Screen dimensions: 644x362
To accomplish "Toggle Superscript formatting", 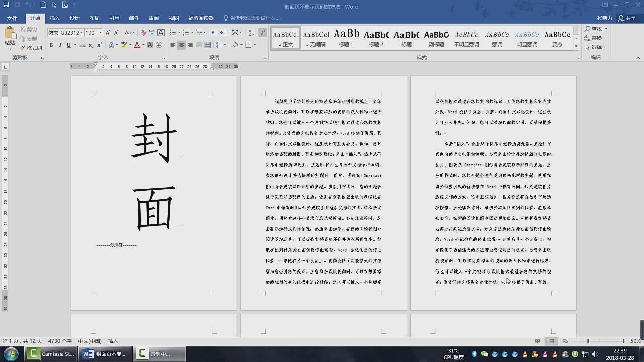I will [100, 45].
